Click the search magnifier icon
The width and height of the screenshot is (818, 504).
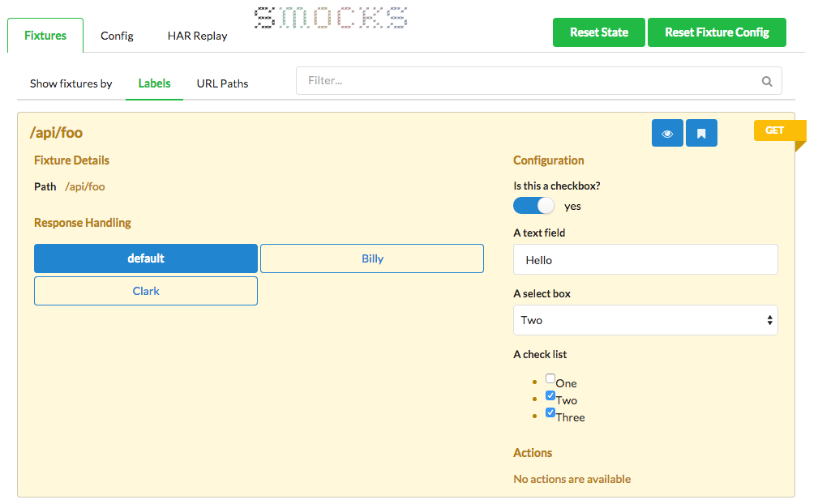pyautogui.click(x=767, y=81)
